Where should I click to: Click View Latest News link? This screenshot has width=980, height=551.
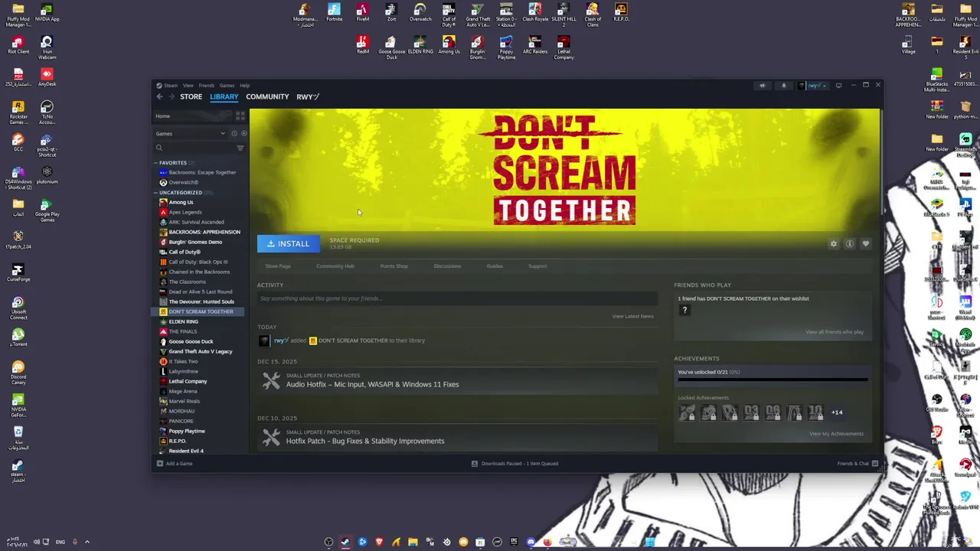coord(632,316)
